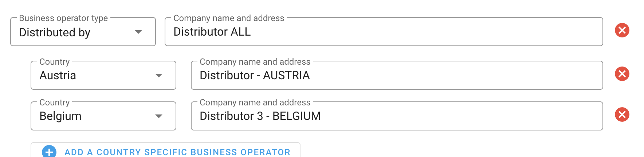This screenshot has width=644, height=157.
Task: Click the Country label above Austria
Action: coord(54,62)
